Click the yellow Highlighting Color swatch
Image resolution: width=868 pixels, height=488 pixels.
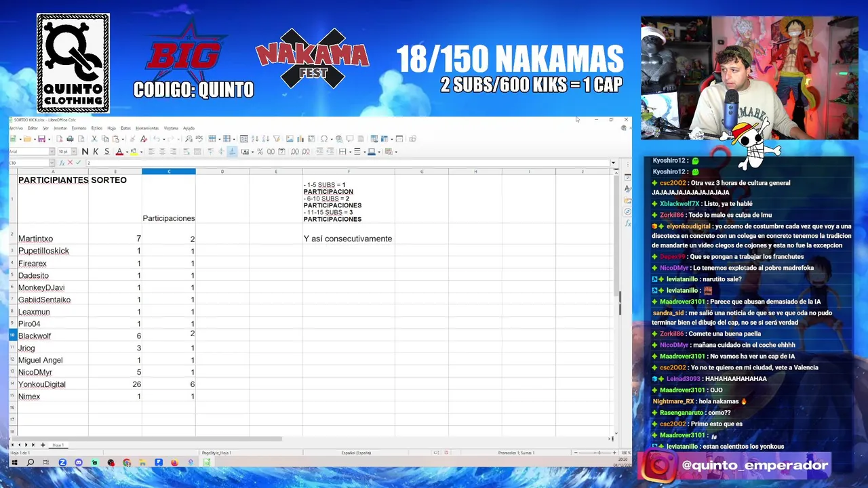coord(134,151)
